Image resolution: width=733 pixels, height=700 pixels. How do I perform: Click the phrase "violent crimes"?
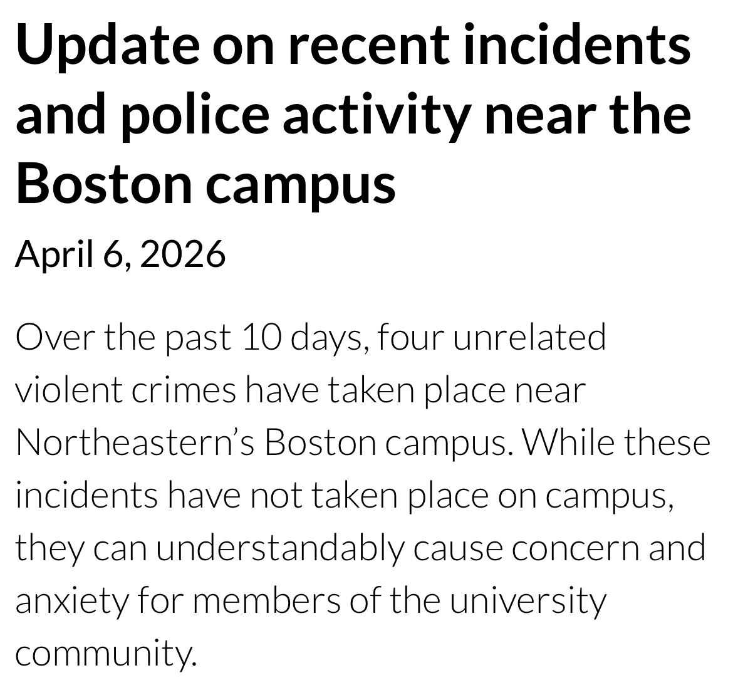(x=125, y=390)
